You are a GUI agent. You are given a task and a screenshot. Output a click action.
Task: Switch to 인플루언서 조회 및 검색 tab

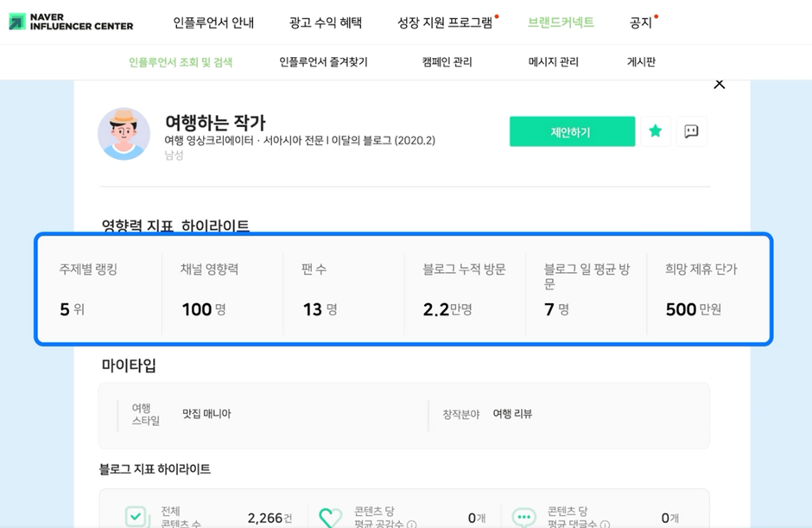(x=181, y=62)
